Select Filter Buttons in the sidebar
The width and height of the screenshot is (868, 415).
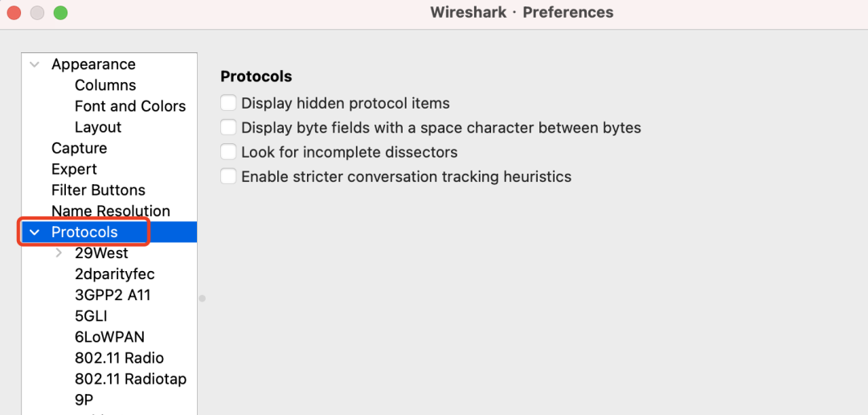(x=99, y=190)
